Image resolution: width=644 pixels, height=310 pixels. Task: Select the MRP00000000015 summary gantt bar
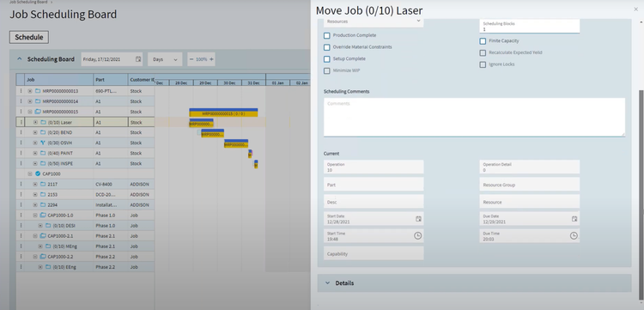point(223,112)
